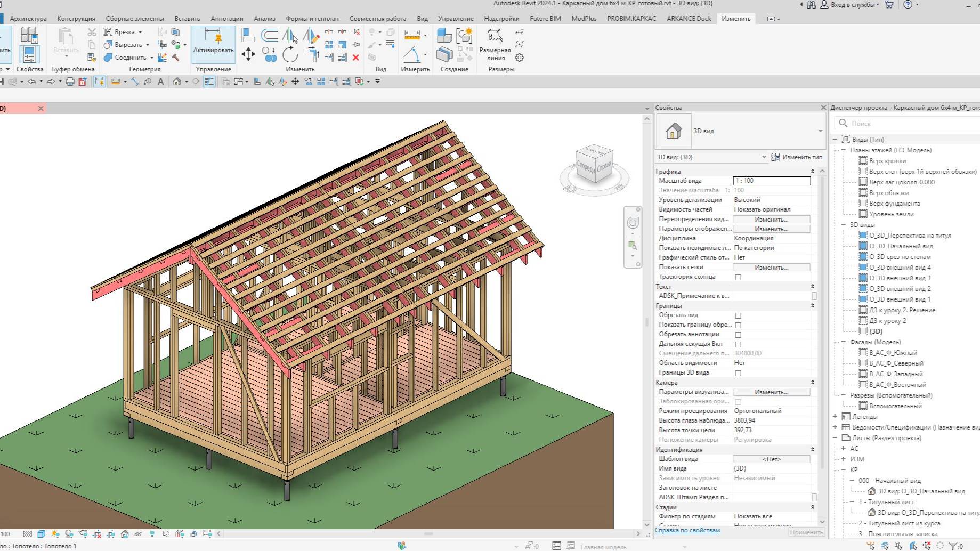Click the red X Delete tool
This screenshot has height=551, width=980.
point(356,58)
